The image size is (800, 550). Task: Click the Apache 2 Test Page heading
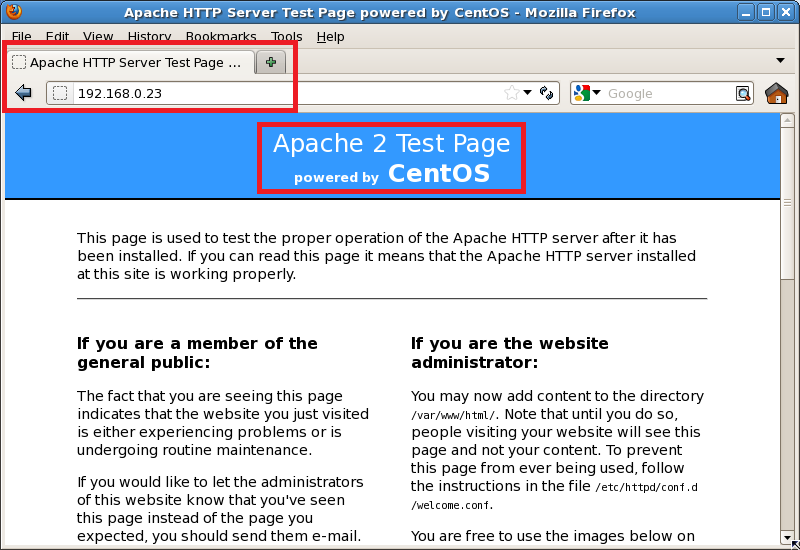391,143
